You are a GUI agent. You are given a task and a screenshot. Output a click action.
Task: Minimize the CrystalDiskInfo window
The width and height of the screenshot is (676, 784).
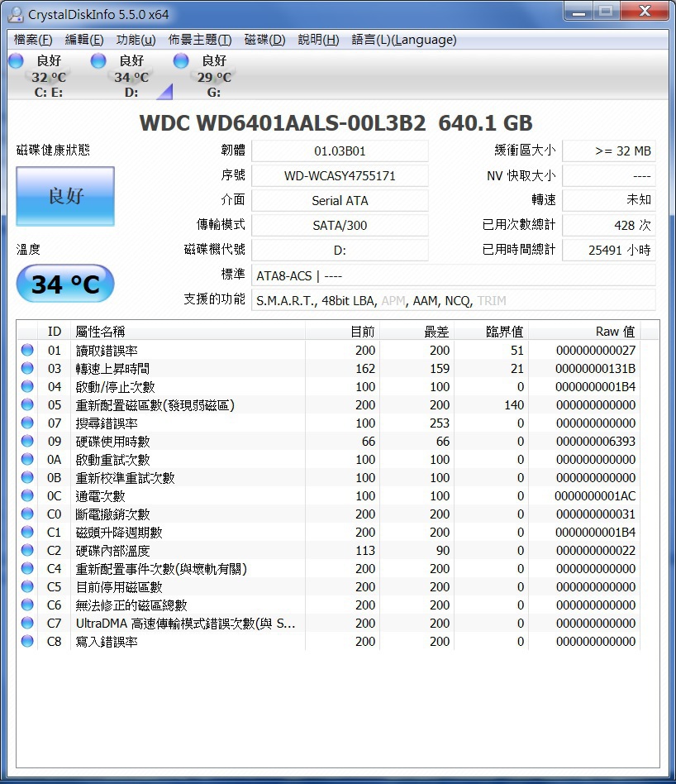578,11
